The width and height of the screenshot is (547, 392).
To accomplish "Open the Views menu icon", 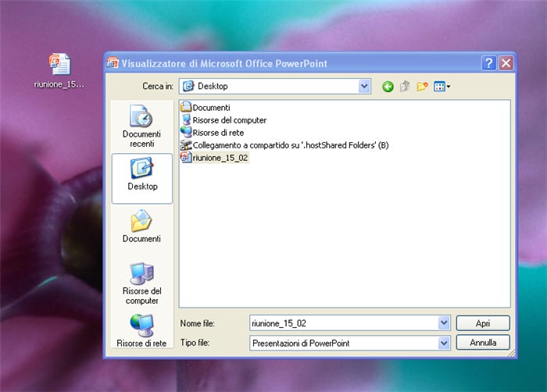I will coord(442,86).
